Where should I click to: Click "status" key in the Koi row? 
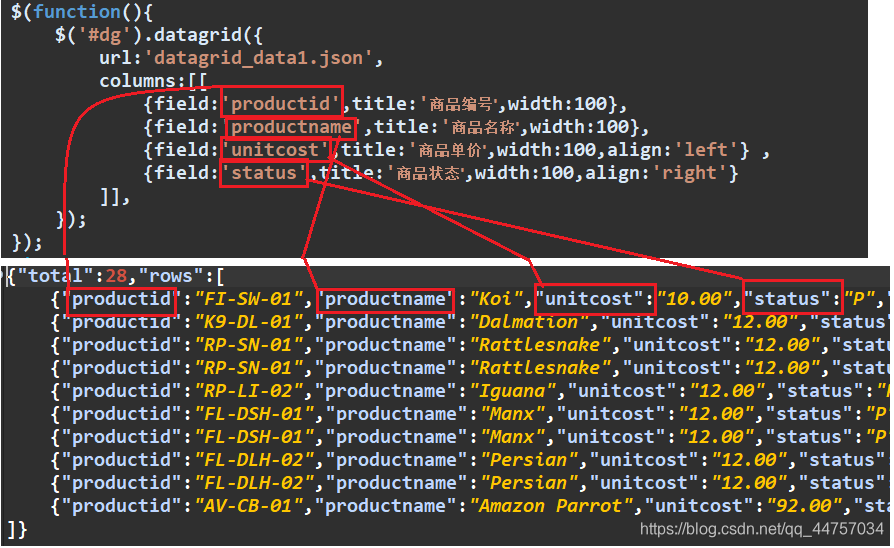[x=787, y=299]
